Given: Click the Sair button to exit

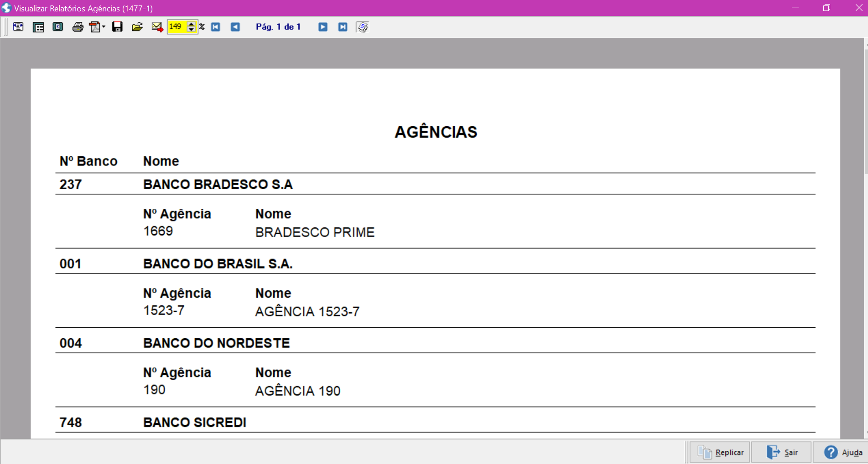Looking at the screenshot, I should coord(782,452).
